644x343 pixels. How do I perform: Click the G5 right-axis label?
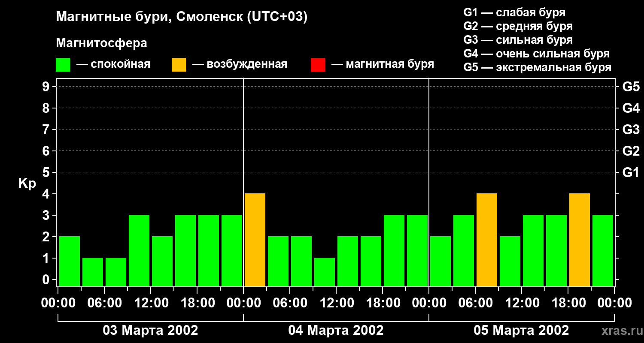pos(631,87)
